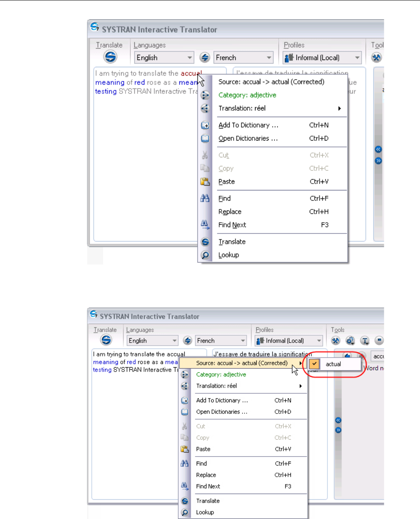Click the scissors Cut icon in upper menu
Viewport: 420px width, 519px height.
[205, 155]
